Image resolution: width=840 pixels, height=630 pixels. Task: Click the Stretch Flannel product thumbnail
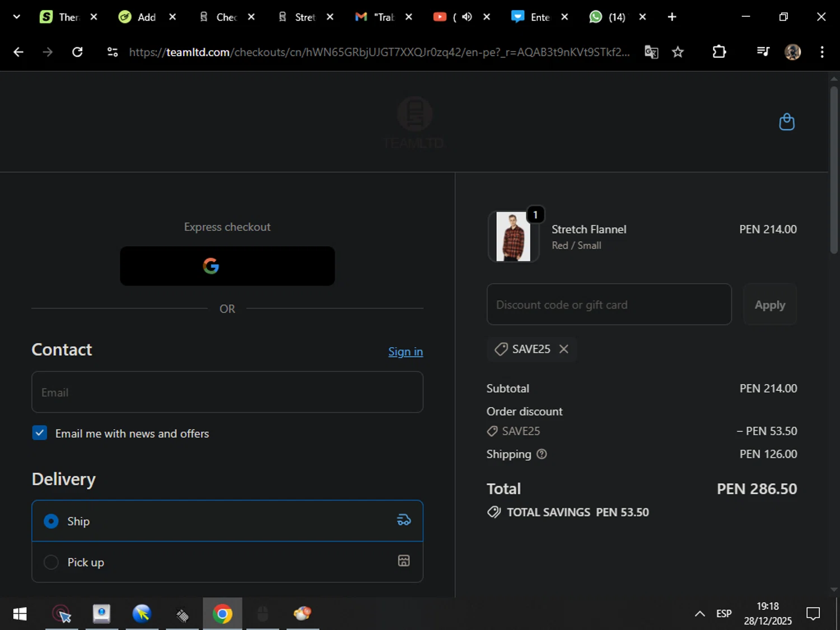tap(514, 236)
